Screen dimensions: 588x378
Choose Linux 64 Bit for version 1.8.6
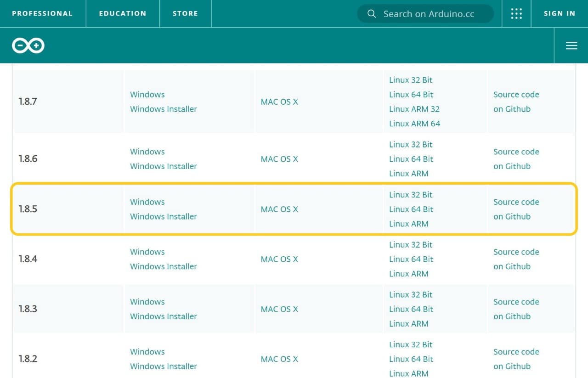tap(411, 159)
